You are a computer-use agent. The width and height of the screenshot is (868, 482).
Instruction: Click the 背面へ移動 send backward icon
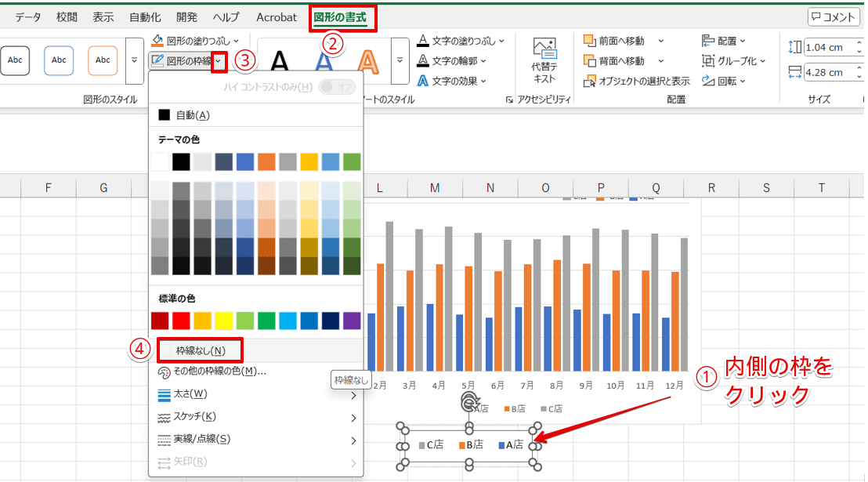(591, 61)
